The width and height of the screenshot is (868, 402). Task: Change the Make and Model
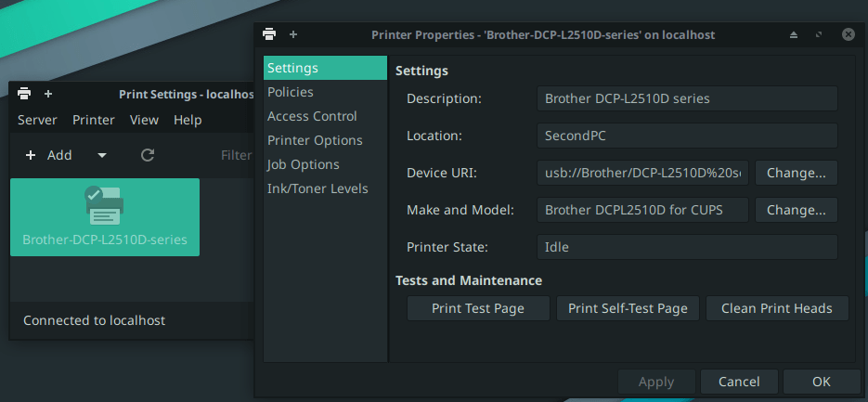click(x=796, y=210)
